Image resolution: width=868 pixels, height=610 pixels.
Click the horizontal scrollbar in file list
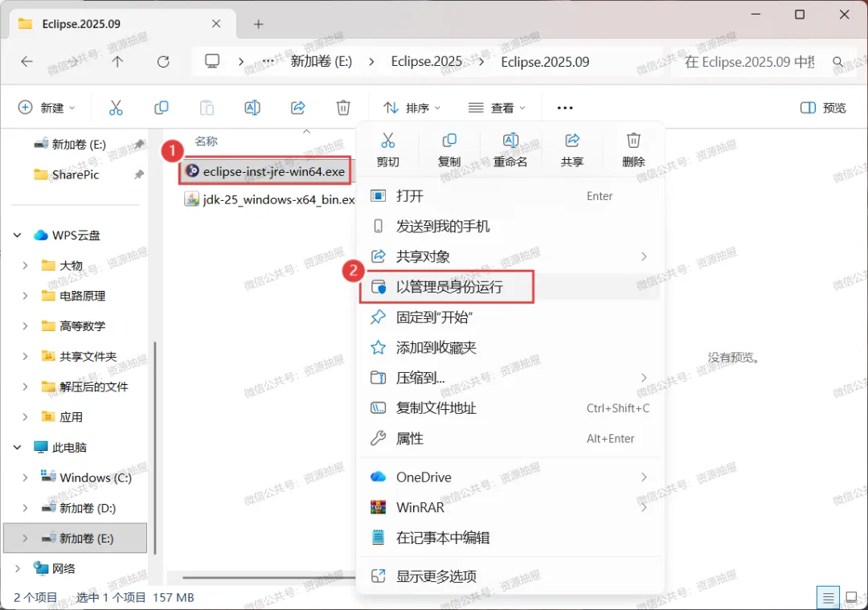(x=268, y=577)
